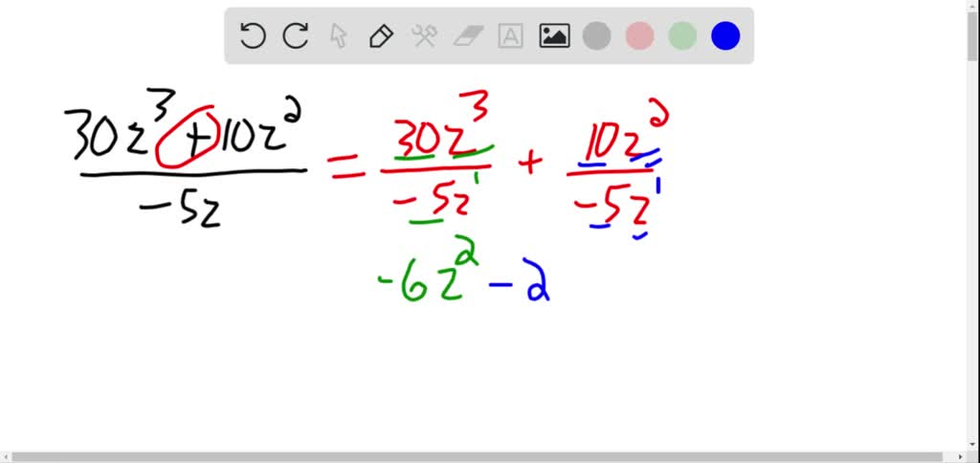Insert an image with picture icon
This screenshot has height=463, width=980.
point(554,35)
